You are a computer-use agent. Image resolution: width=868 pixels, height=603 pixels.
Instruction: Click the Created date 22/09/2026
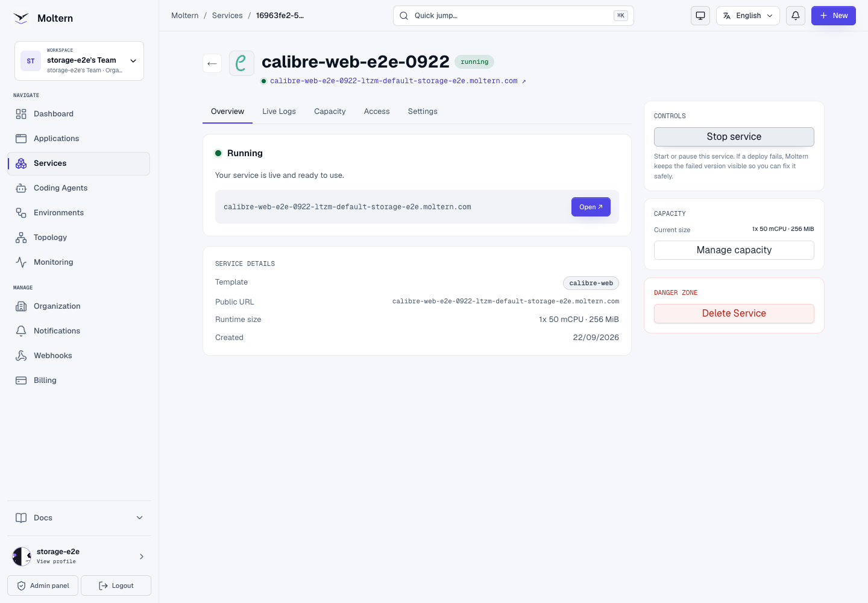(596, 338)
